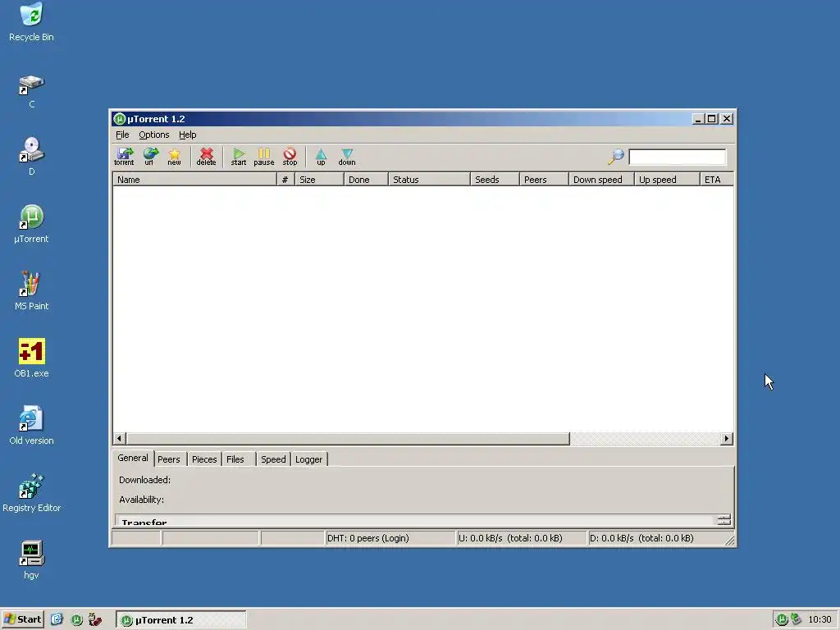Click the horizontal scrollbar thumb
The image size is (840, 630).
(348, 439)
